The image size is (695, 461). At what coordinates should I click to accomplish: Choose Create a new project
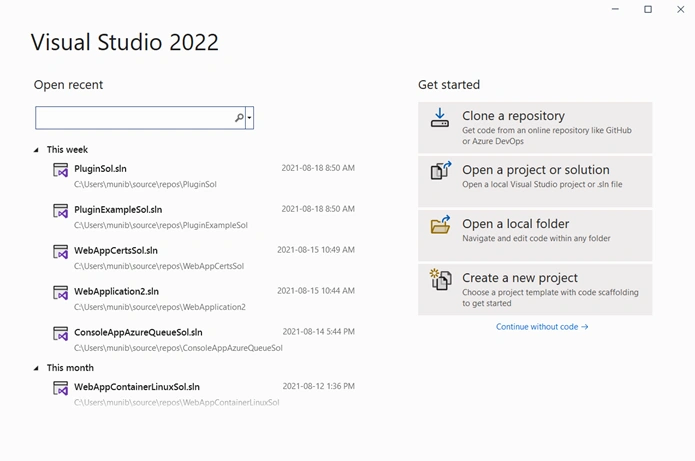tap(535, 289)
